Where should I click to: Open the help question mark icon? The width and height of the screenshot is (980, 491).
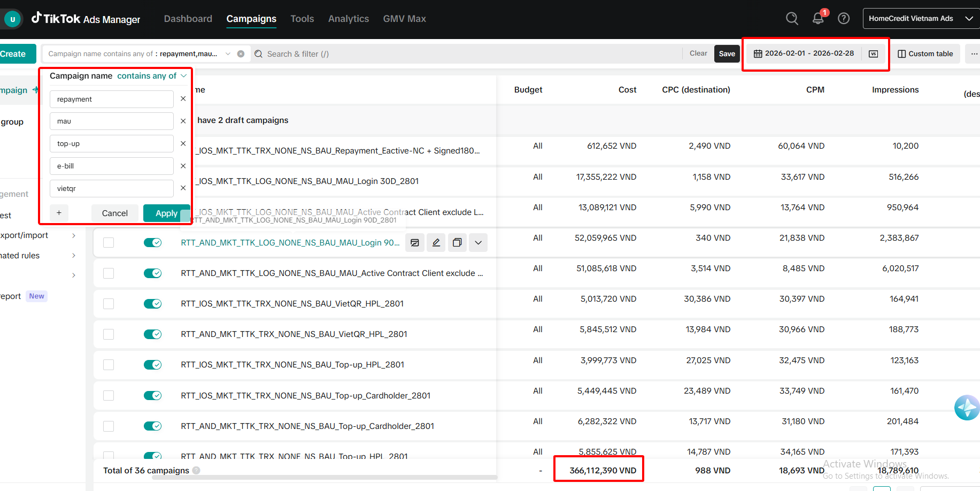point(844,19)
